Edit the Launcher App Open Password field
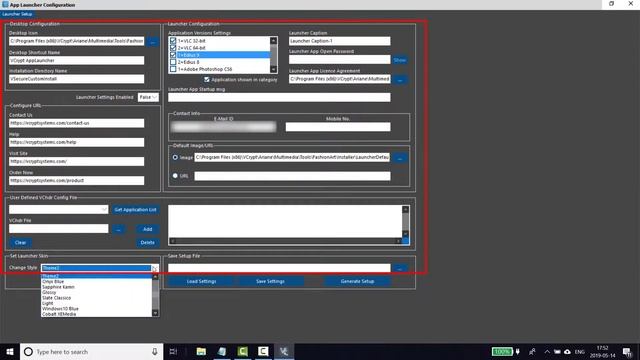The image size is (640, 360). (x=340, y=60)
